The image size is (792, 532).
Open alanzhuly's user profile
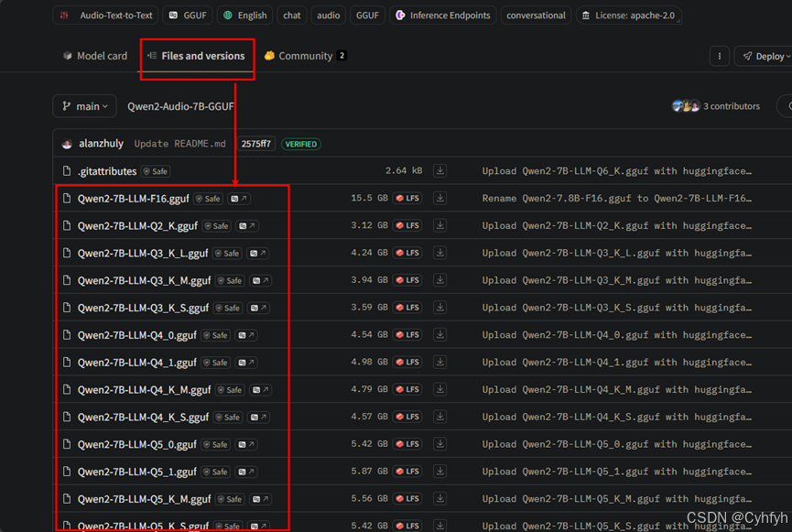(101, 144)
